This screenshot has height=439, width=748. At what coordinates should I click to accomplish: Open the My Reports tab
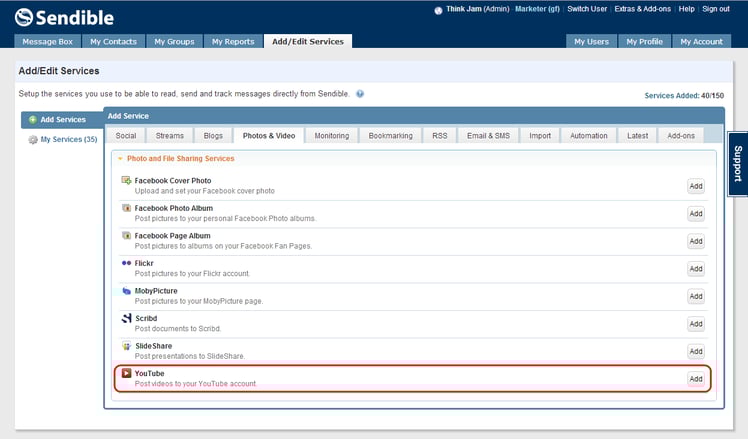point(233,42)
